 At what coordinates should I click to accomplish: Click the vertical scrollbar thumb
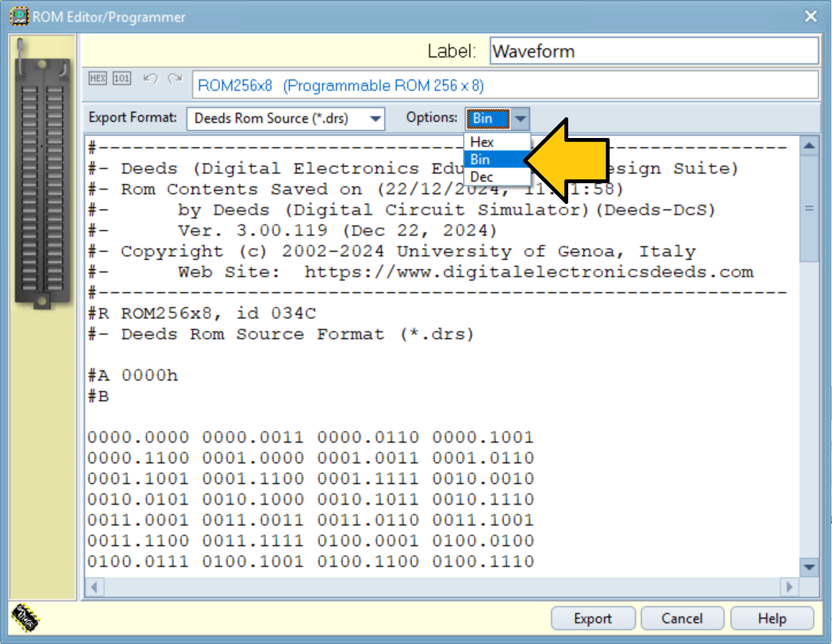809,209
